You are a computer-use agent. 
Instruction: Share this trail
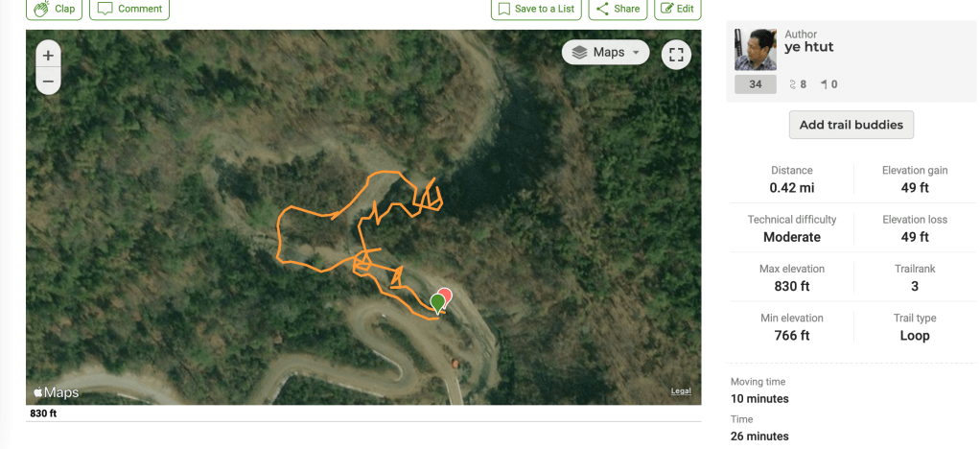click(617, 9)
